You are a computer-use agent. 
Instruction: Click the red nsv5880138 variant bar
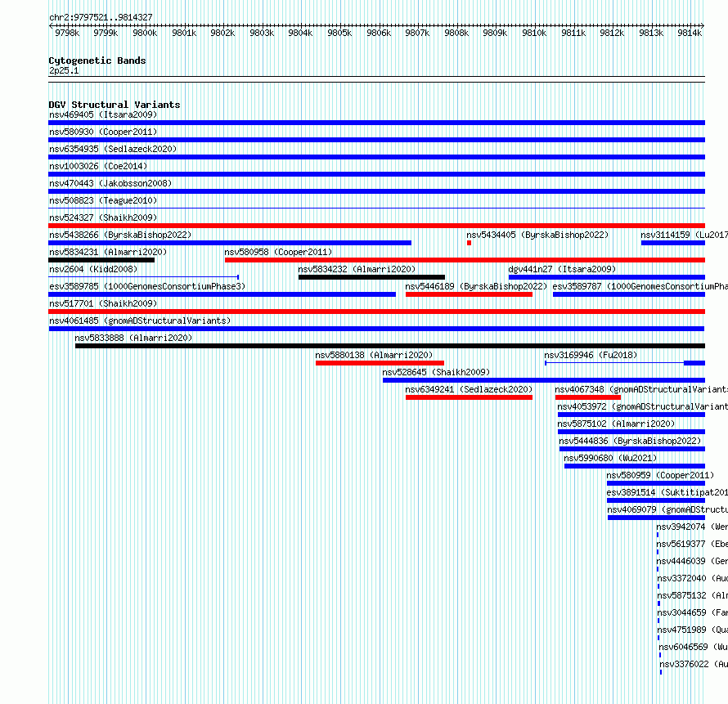click(x=380, y=363)
